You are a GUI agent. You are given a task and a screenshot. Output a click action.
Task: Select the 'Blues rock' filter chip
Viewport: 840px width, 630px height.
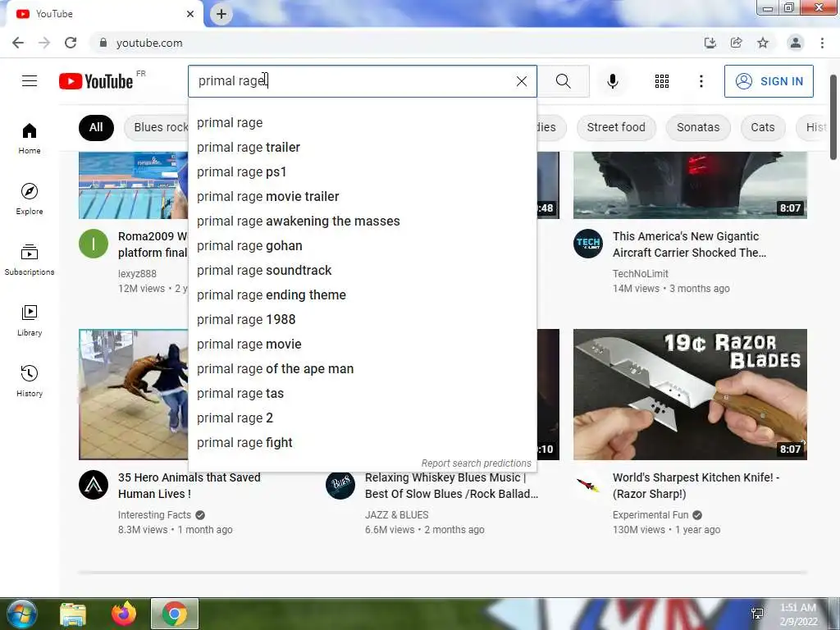tap(157, 127)
